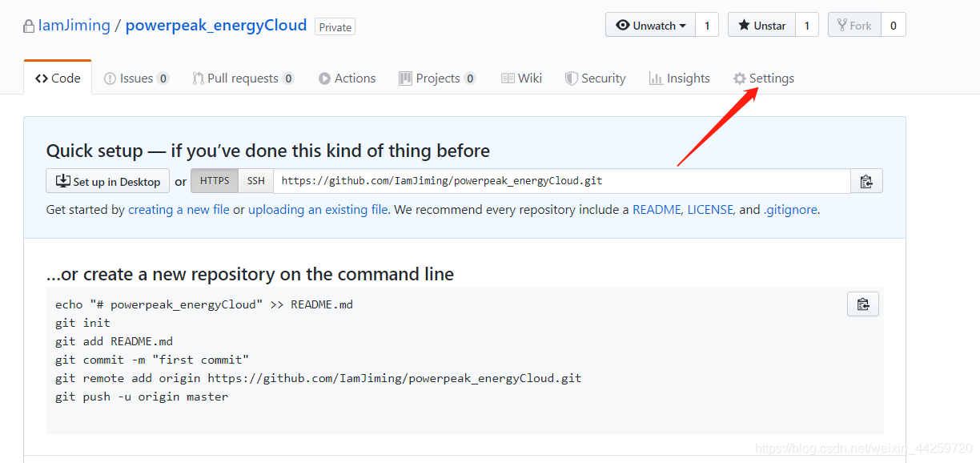The height and width of the screenshot is (463, 980).
Task: View the Security tab
Action: point(595,79)
